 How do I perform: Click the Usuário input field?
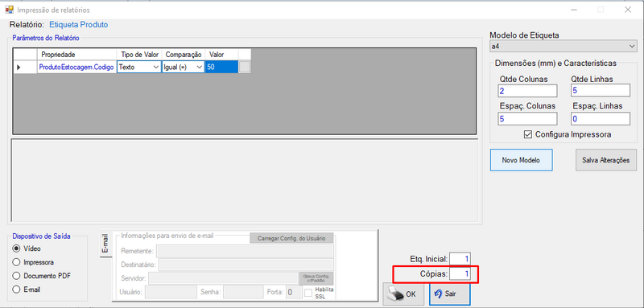(x=171, y=292)
